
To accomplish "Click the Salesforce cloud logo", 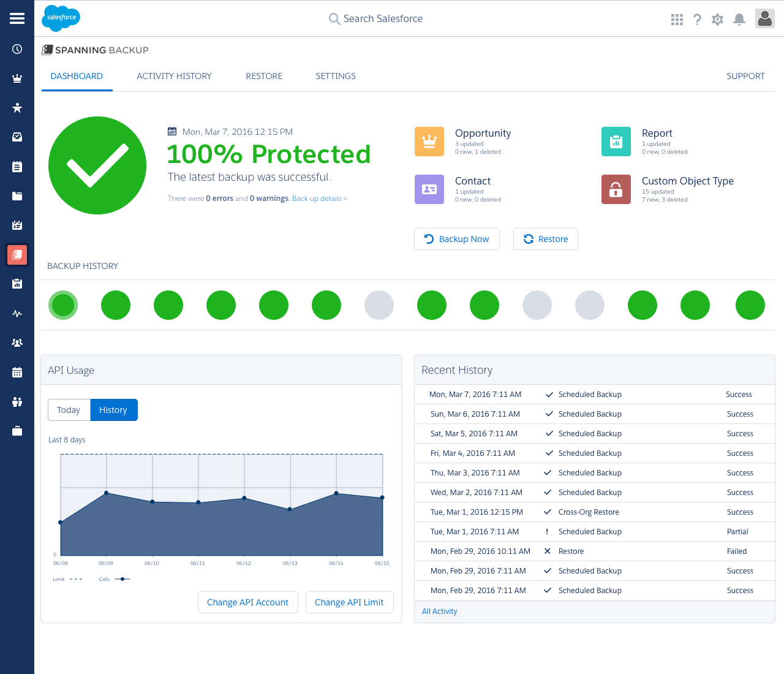I will (61, 18).
